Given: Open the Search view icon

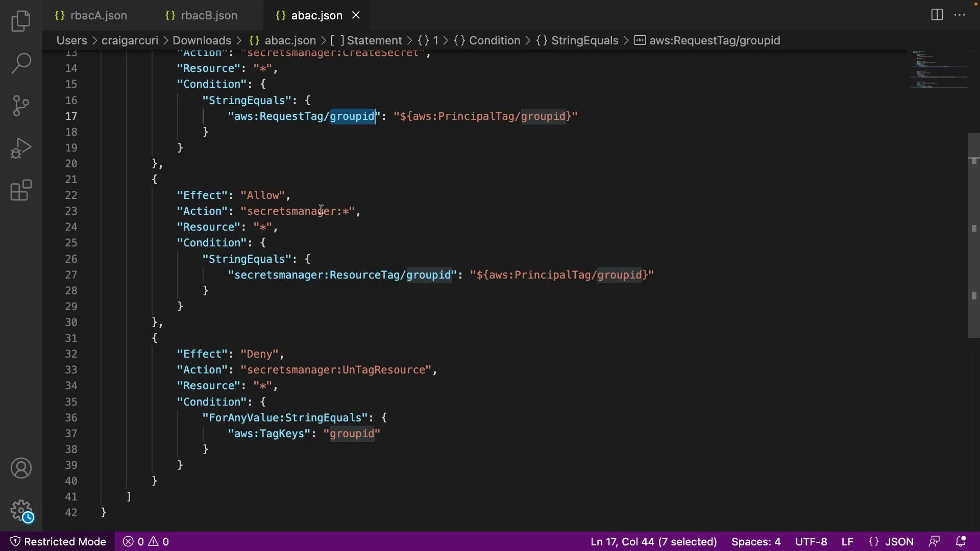Looking at the screenshot, I should [21, 63].
